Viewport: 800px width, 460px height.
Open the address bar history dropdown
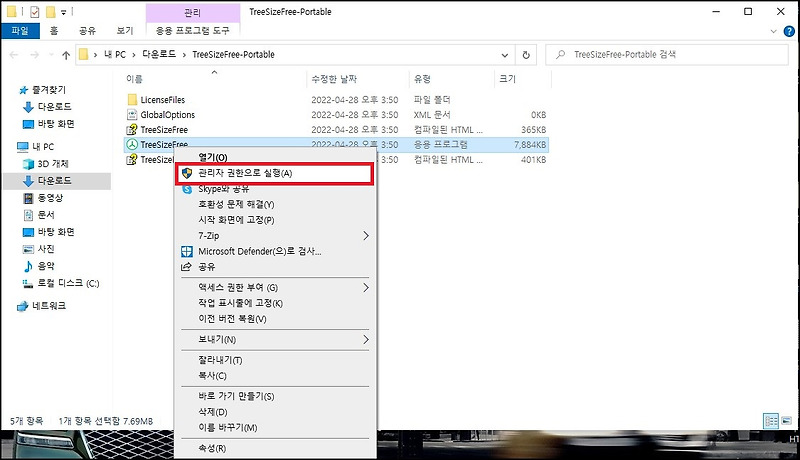coord(505,55)
